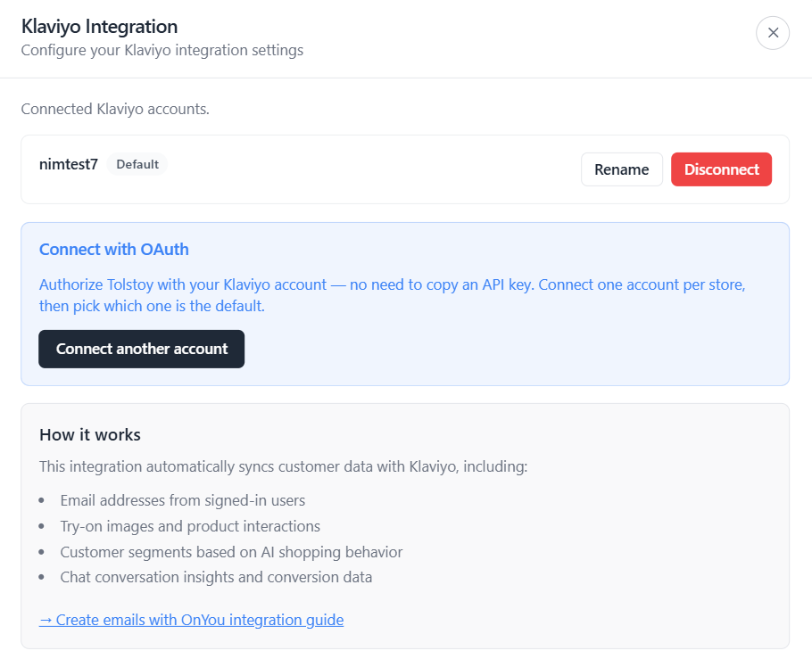Image resolution: width=812 pixels, height=659 pixels.
Task: Click 'Email addresses from signed-in users' item
Action: click(x=182, y=500)
